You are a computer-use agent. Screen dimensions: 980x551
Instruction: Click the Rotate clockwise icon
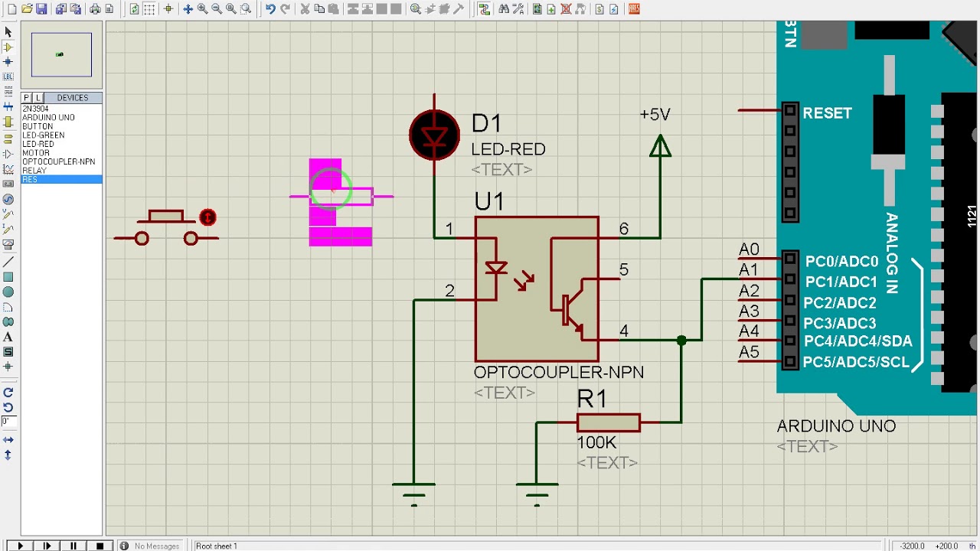click(8, 393)
